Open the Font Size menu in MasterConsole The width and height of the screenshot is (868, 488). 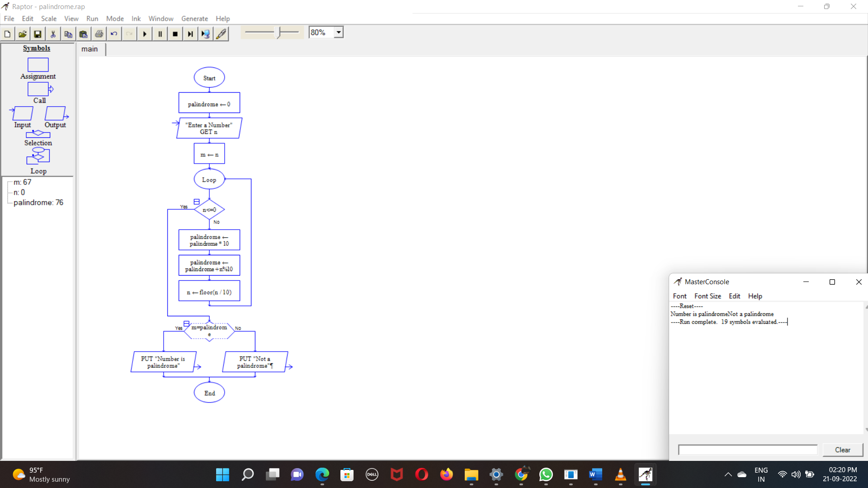(x=708, y=296)
